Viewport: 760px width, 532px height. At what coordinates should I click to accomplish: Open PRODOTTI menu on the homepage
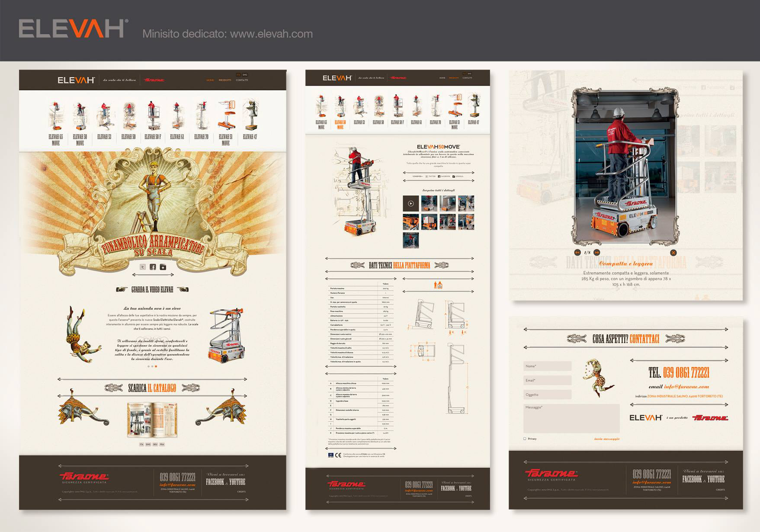point(225,80)
